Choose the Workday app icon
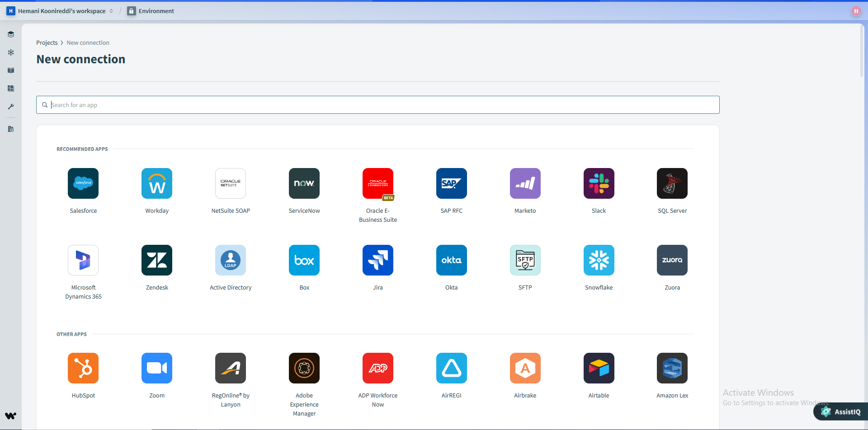The image size is (868, 430). pyautogui.click(x=157, y=183)
